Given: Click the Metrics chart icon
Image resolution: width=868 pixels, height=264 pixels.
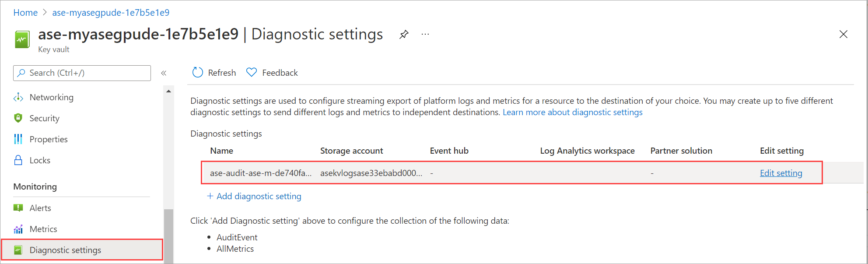Looking at the screenshot, I should pos(18,229).
